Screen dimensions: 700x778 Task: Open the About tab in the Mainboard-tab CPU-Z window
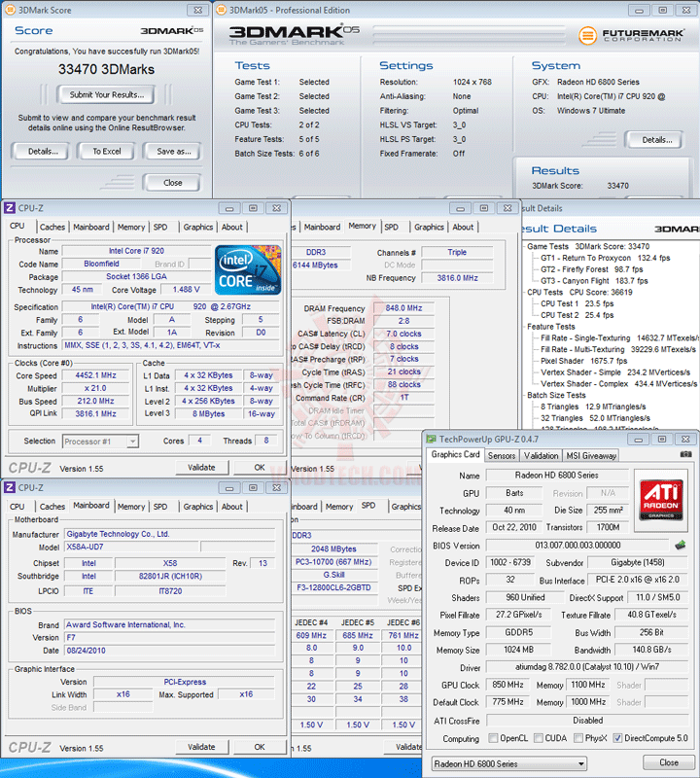tap(231, 507)
